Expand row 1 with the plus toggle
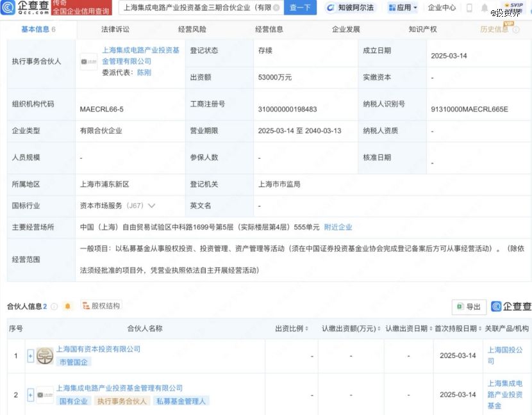The height and width of the screenshot is (415, 532). [31, 356]
